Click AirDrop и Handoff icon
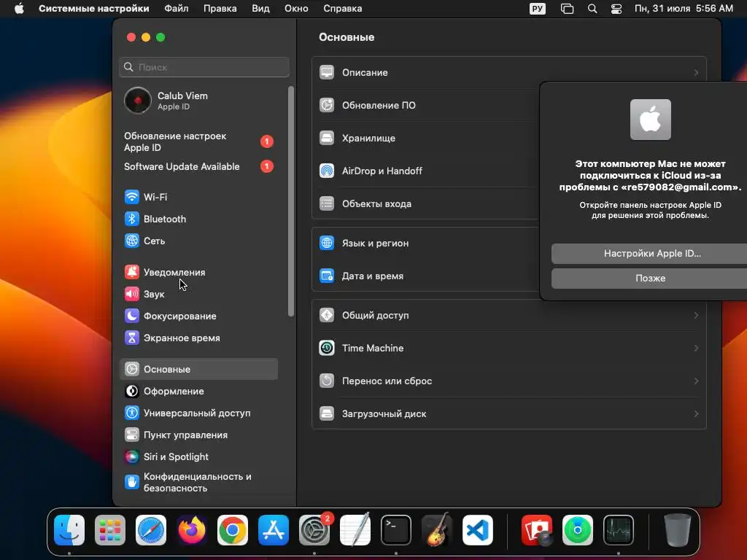 327,171
